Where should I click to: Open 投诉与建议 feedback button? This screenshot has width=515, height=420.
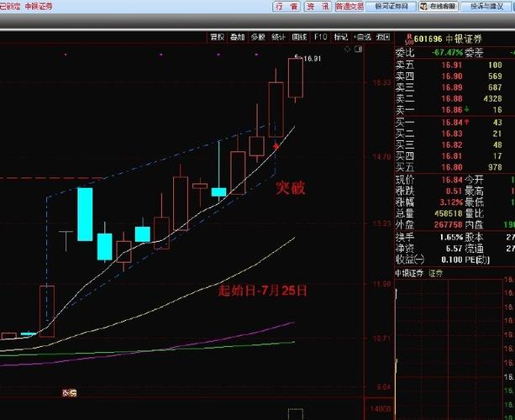tap(488, 7)
